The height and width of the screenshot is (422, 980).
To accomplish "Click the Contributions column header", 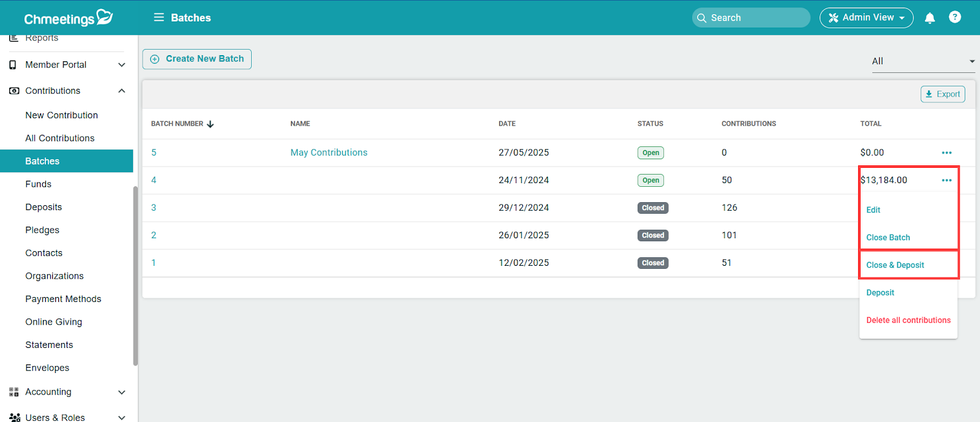I will coord(748,124).
